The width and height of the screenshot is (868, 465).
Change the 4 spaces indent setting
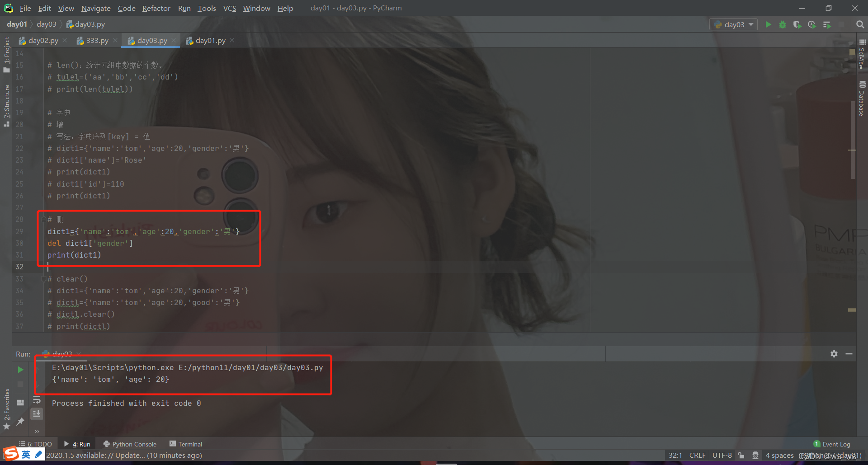click(779, 456)
